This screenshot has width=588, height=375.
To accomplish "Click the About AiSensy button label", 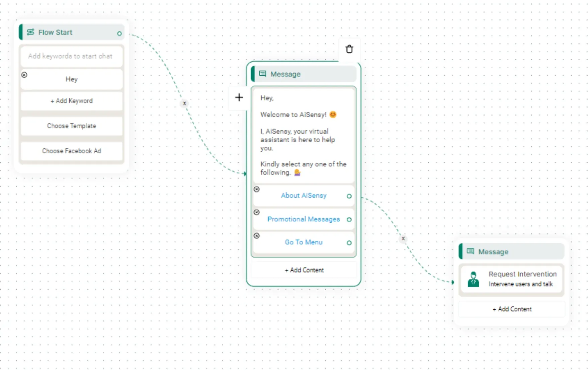I will 304,196.
